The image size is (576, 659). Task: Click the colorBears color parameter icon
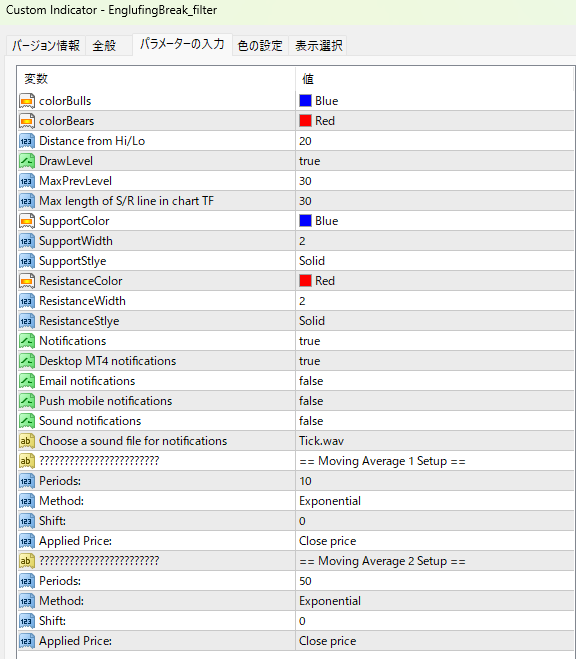[26, 121]
